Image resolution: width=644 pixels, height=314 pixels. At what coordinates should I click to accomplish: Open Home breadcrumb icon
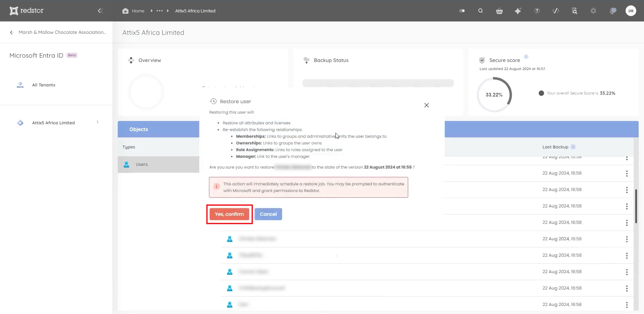pos(125,11)
